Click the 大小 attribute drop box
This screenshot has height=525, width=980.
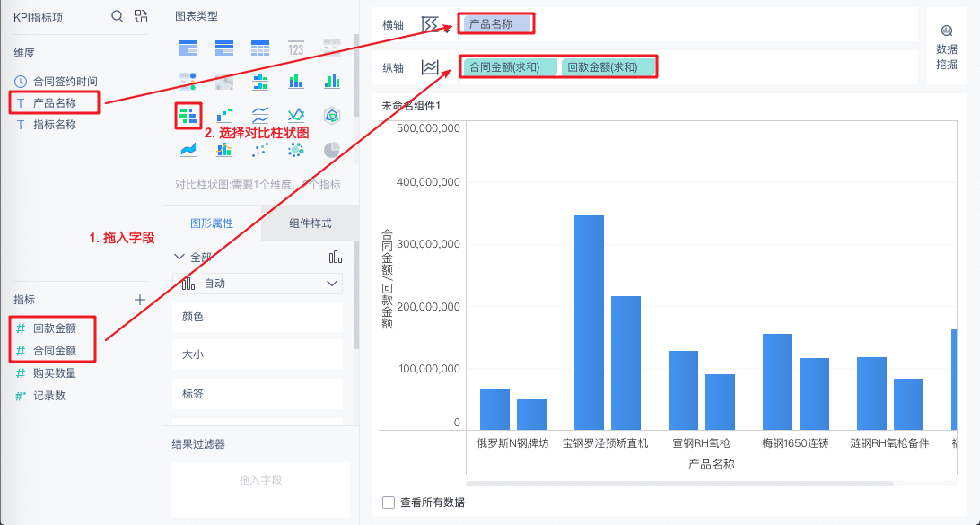[258, 354]
